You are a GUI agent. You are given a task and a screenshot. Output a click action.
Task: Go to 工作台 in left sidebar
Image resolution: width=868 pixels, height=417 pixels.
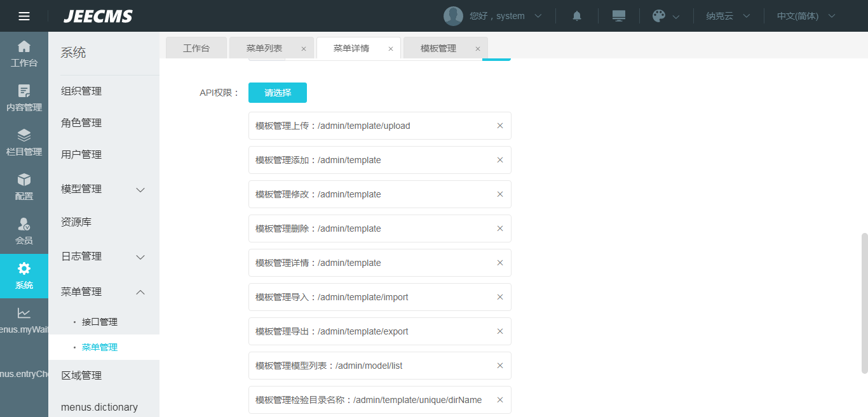tap(24, 54)
